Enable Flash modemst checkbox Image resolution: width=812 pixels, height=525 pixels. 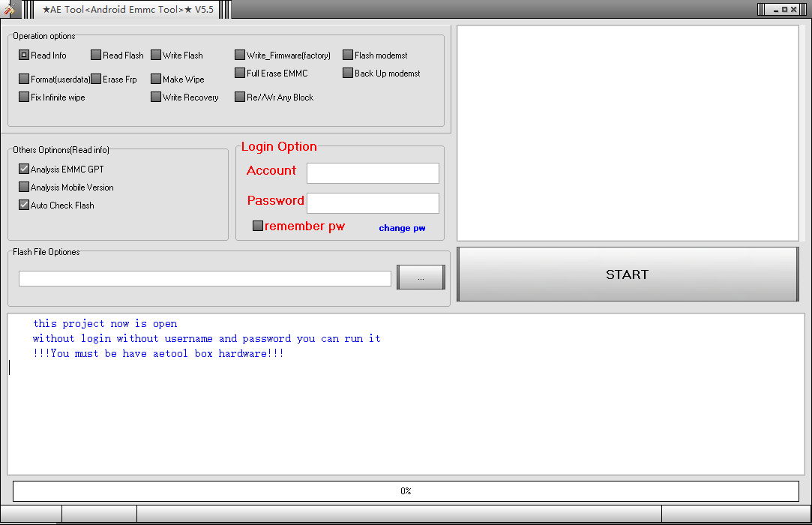(x=348, y=55)
